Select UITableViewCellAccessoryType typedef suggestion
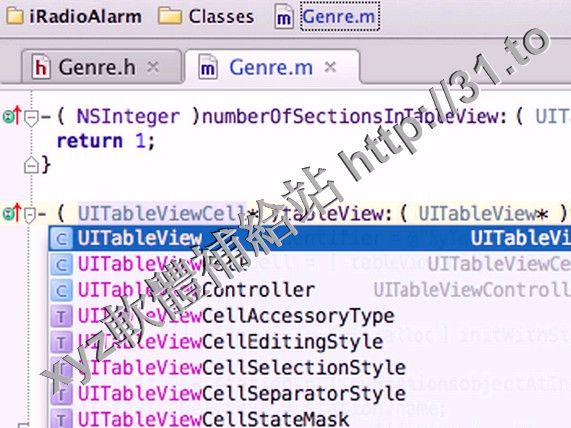The width and height of the screenshot is (571, 428). click(310, 316)
